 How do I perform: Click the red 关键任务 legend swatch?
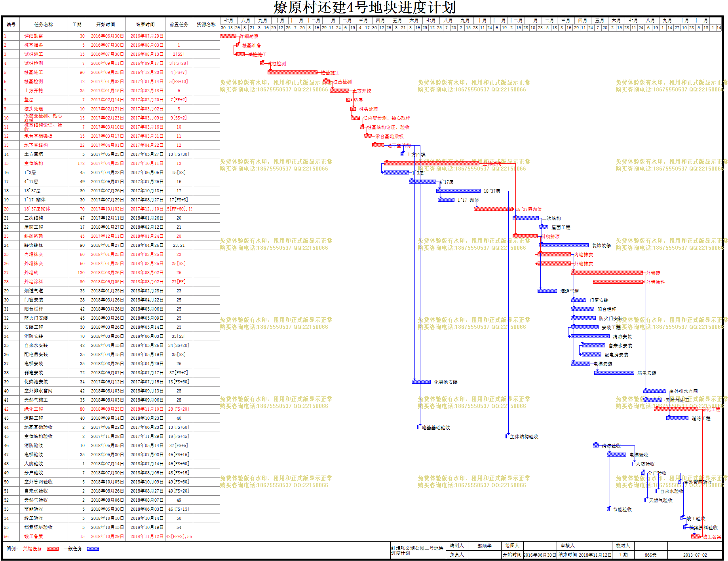pyautogui.click(x=52, y=549)
